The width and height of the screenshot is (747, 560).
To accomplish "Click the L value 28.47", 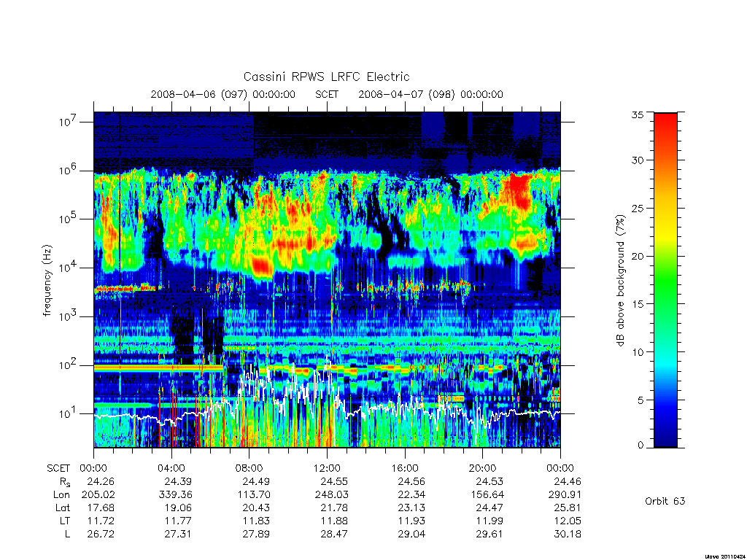I will click(x=334, y=534).
